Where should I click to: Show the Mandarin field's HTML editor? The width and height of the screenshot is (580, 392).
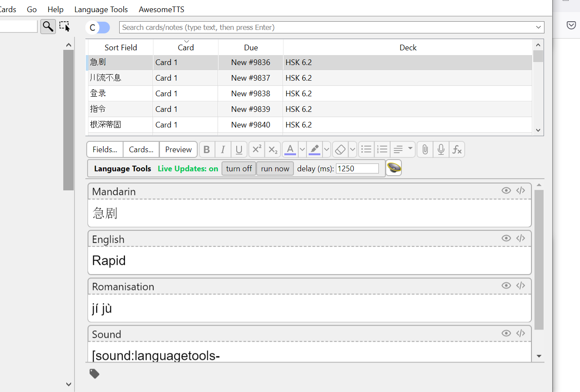pos(520,190)
